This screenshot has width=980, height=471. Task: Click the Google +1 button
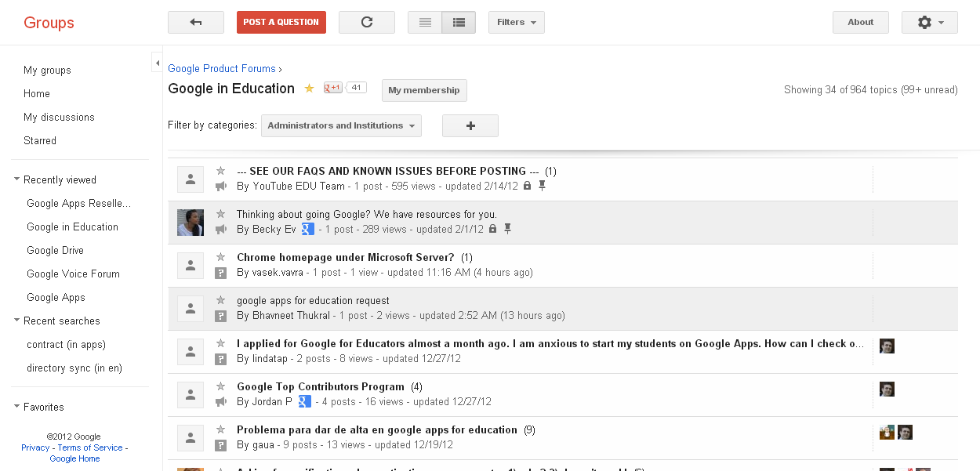333,88
